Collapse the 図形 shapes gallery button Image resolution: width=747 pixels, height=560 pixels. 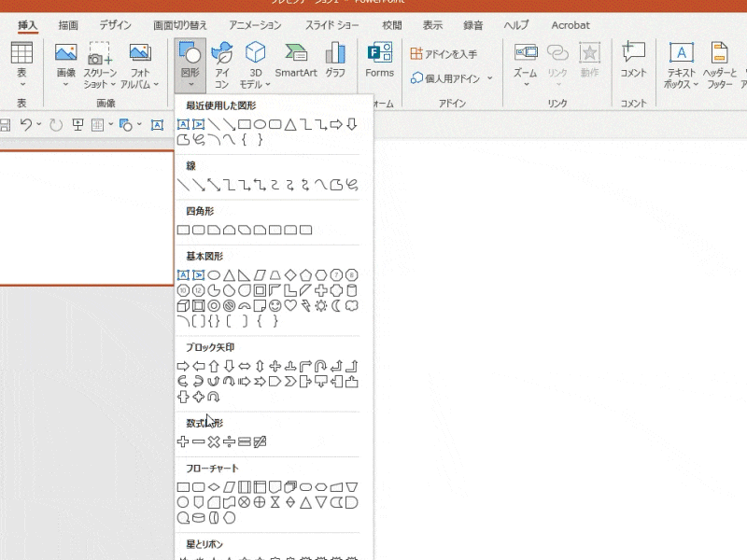pyautogui.click(x=190, y=65)
